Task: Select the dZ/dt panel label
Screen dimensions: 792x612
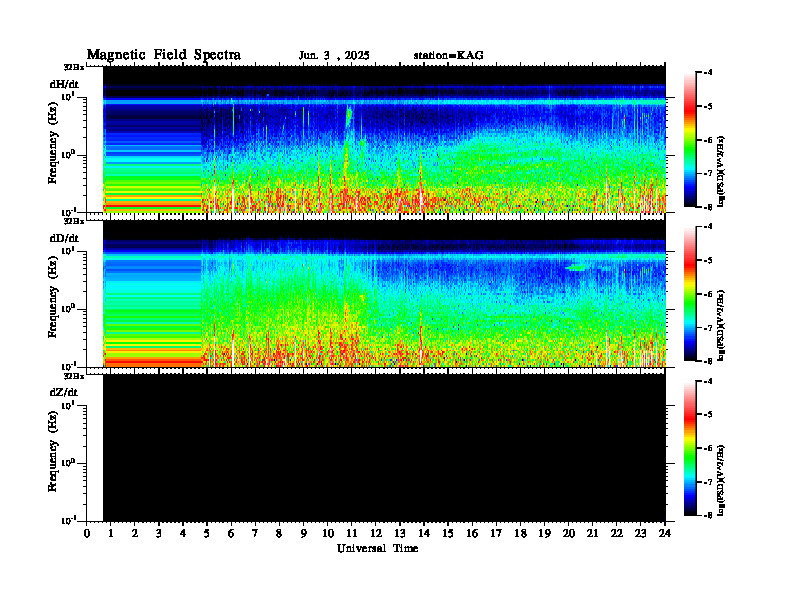Action: 64,392
